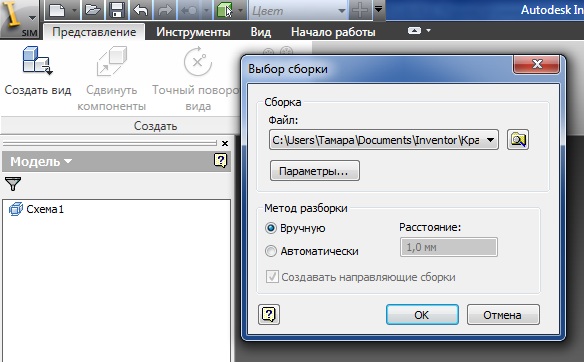
Task: Click the greyed Redo arrow
Action: (165, 10)
